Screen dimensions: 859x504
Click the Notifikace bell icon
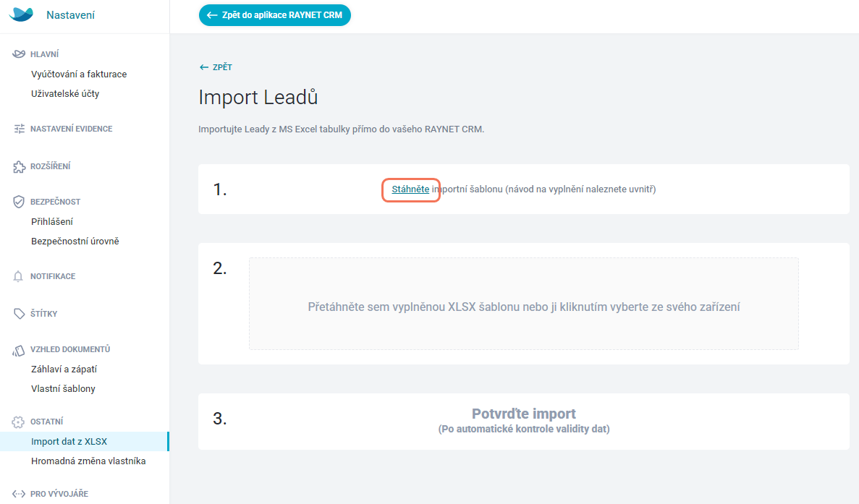coord(18,276)
